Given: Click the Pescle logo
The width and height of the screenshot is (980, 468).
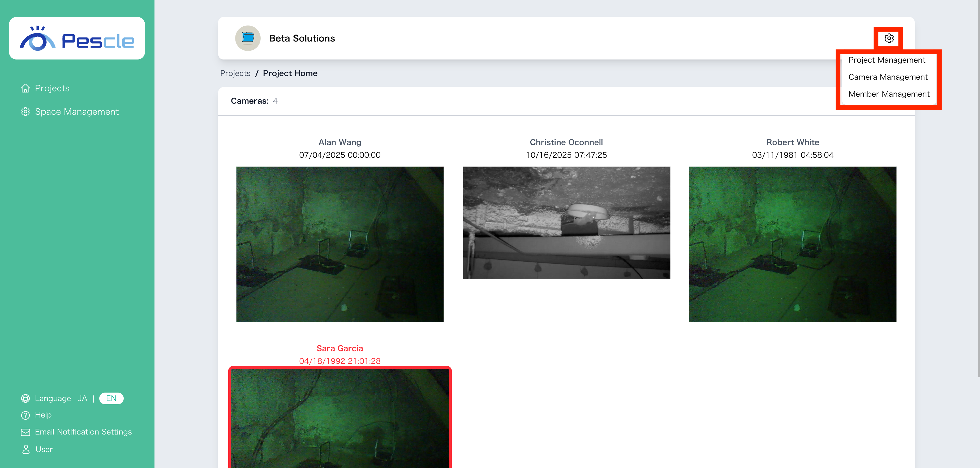Looking at the screenshot, I should [x=77, y=39].
